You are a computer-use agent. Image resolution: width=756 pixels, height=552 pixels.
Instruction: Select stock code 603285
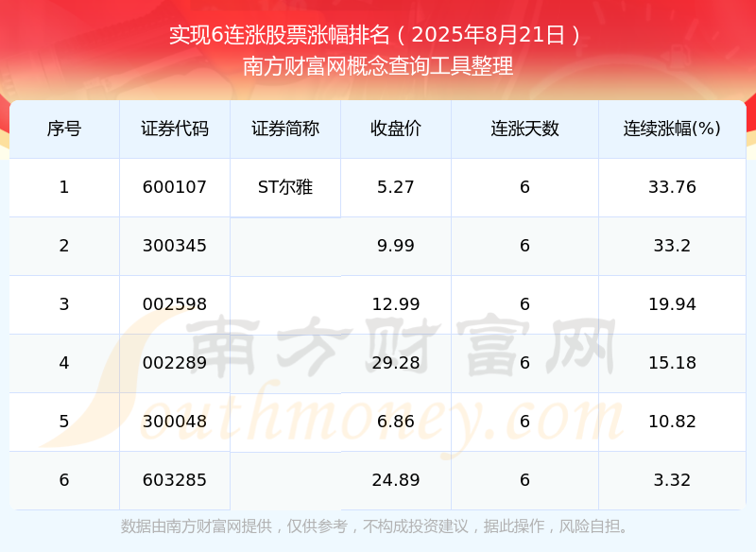(x=175, y=479)
